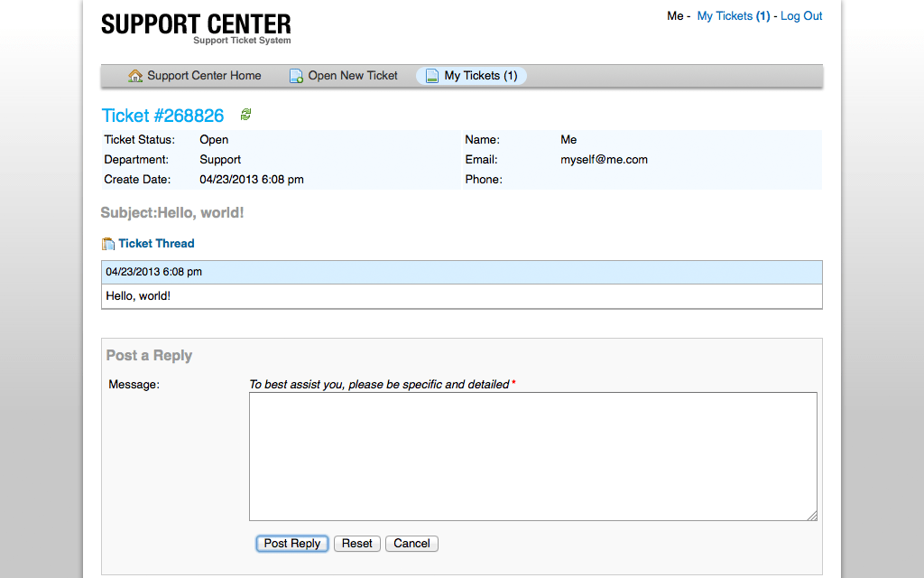Switch to the highlighted My Tickets (1) tab
The image size is (924, 578).
[x=480, y=76]
